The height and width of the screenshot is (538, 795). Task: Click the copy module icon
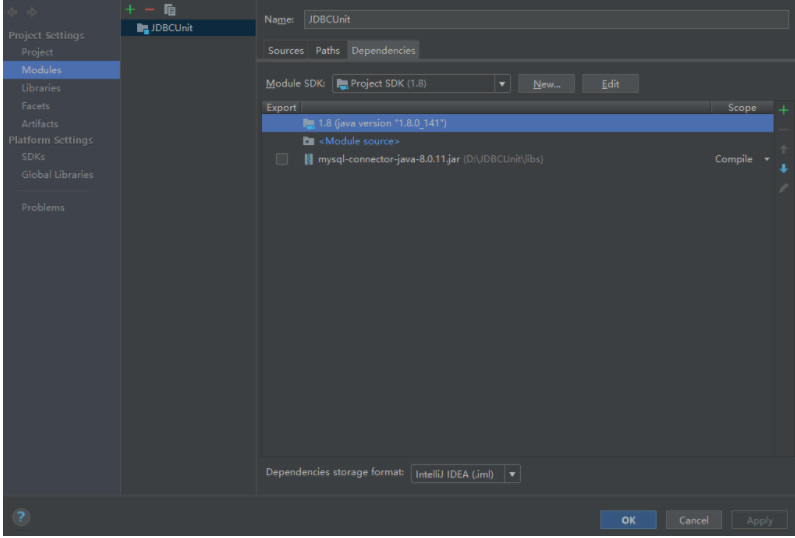click(169, 10)
